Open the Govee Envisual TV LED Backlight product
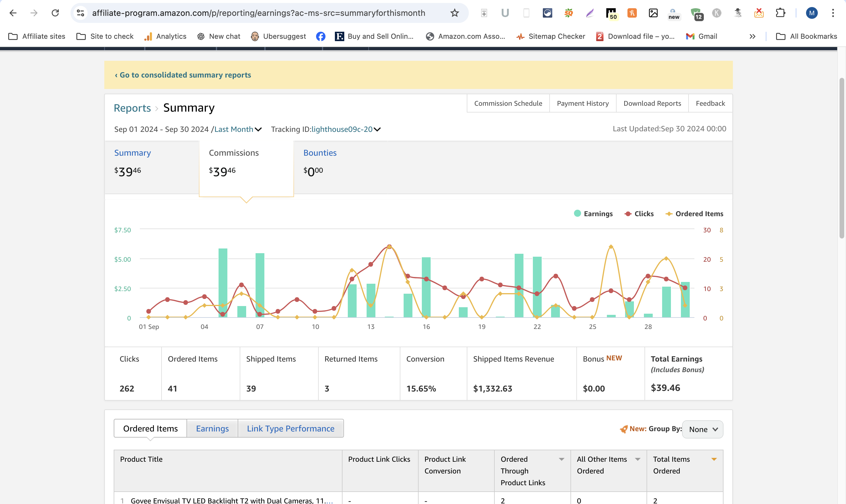This screenshot has width=846, height=504. pyautogui.click(x=232, y=500)
